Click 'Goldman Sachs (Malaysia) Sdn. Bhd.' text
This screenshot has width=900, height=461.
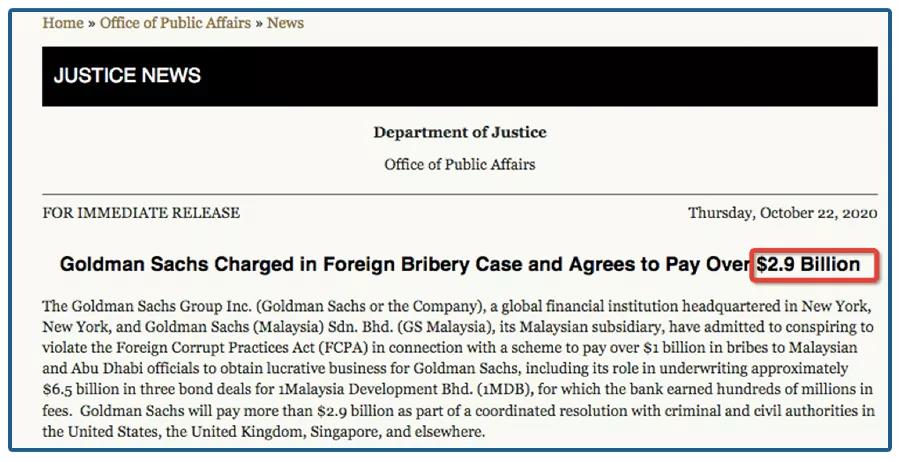249,327
